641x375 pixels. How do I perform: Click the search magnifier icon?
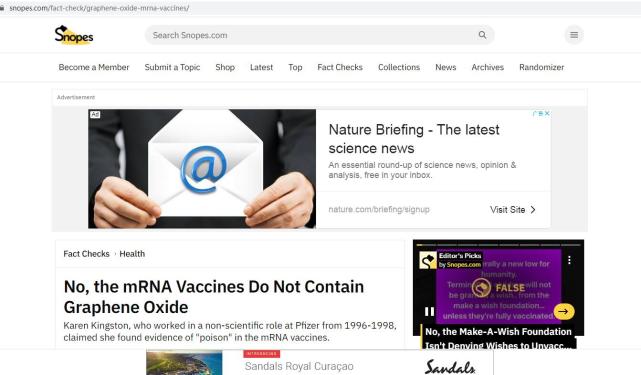482,35
